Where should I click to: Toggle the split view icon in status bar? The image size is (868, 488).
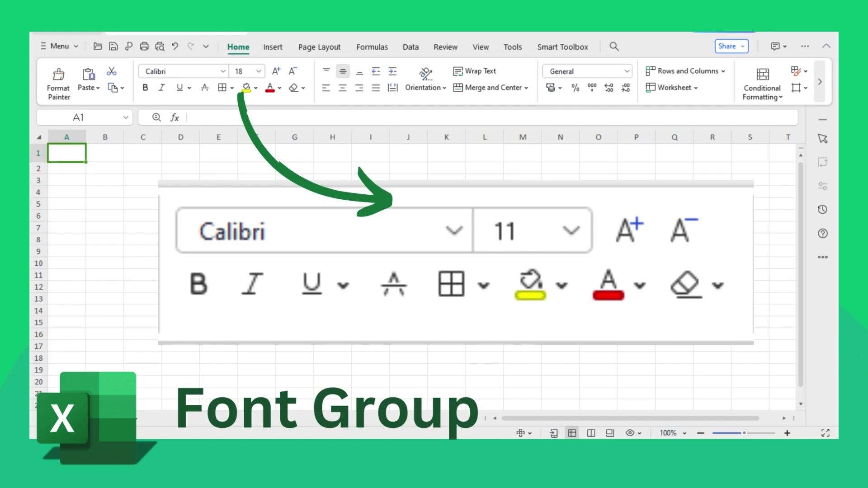(x=591, y=432)
